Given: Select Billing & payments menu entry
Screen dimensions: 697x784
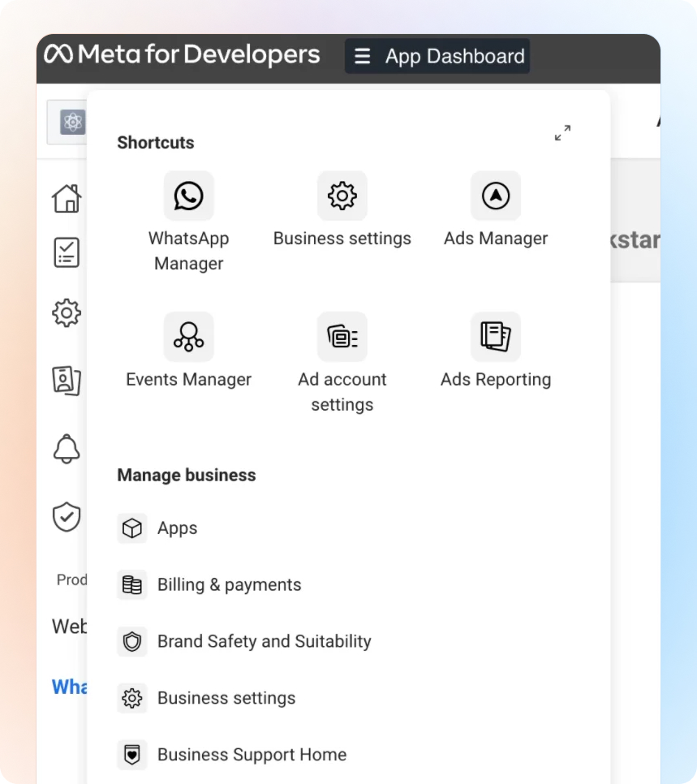Looking at the screenshot, I should [229, 585].
